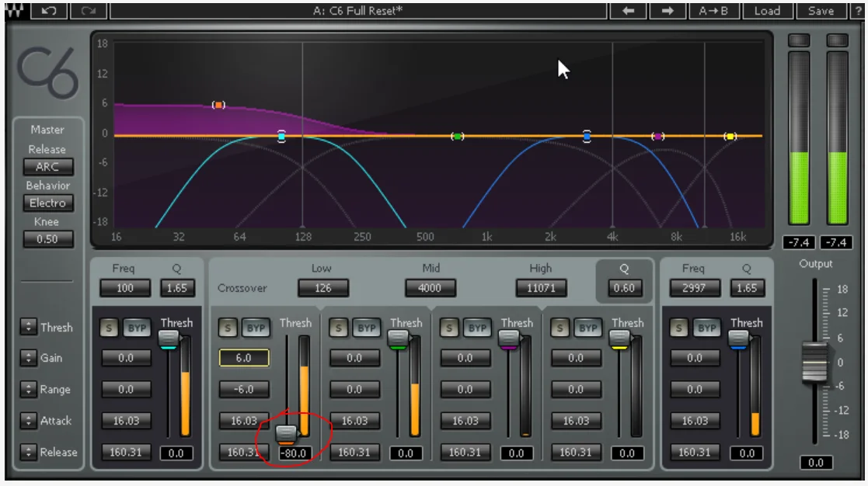Click the crossover Q 0.60 field

(x=624, y=287)
